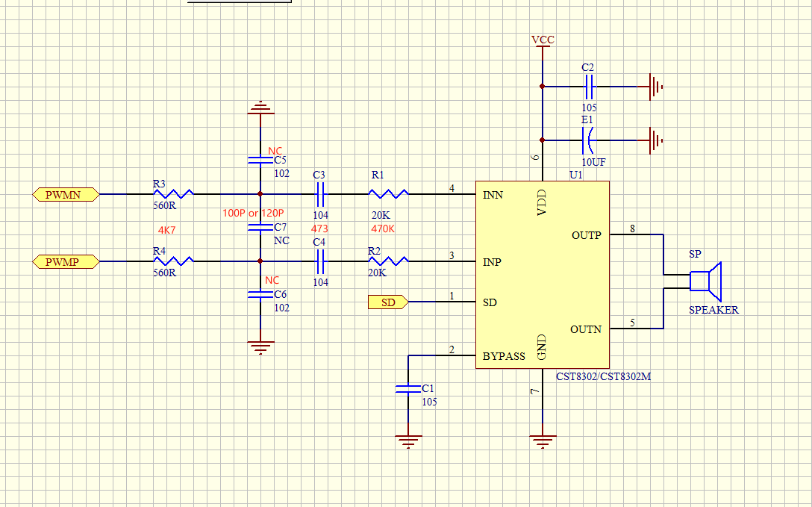This screenshot has height=507, width=812.
Task: Click the SP designator text
Action: click(x=695, y=254)
